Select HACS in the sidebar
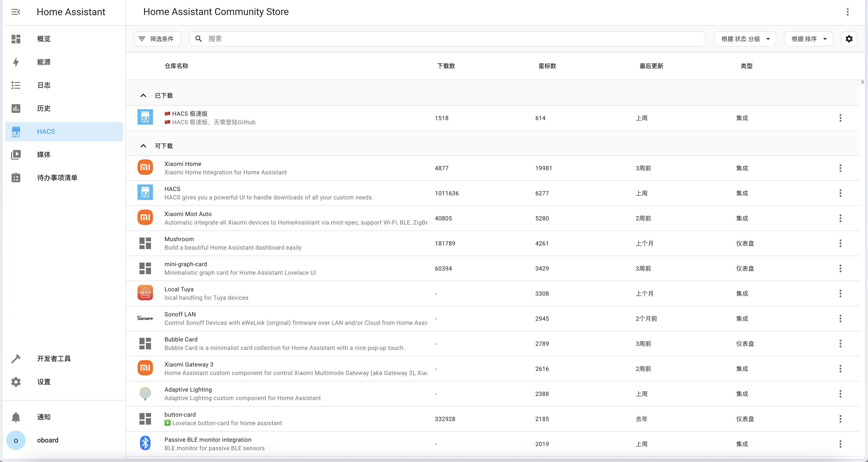The height and width of the screenshot is (462, 868). pyautogui.click(x=64, y=132)
